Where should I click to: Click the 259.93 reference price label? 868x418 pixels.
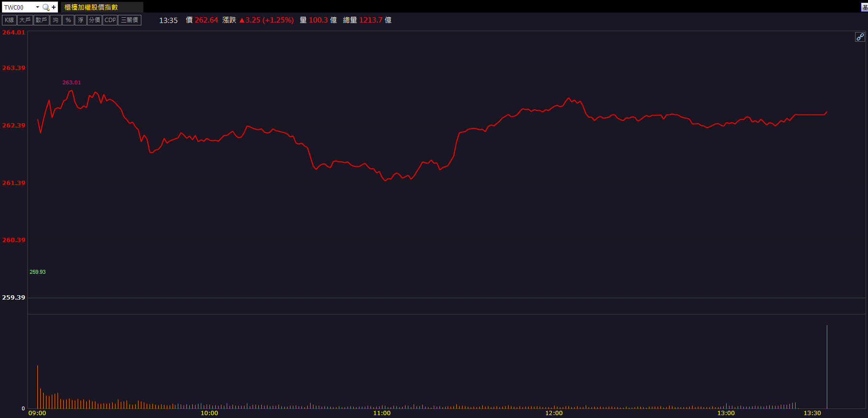(37, 272)
